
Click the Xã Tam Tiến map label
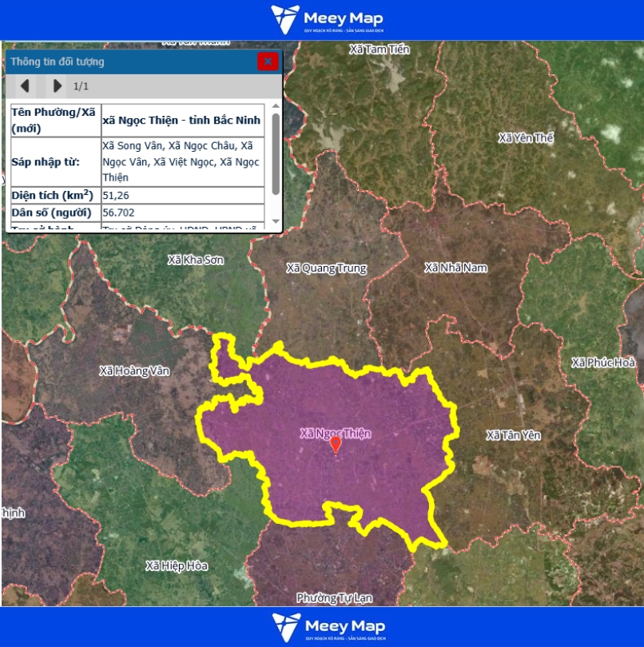coord(380,50)
